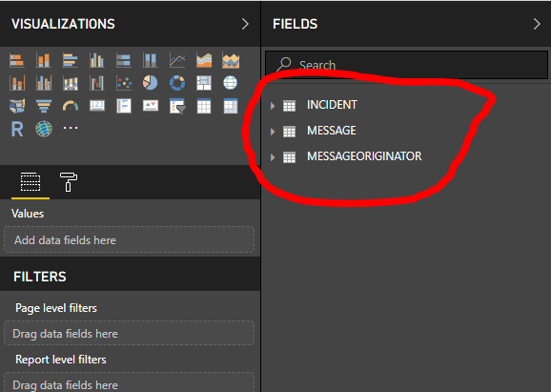
Task: Add a Pie chart visual
Action: point(151,83)
